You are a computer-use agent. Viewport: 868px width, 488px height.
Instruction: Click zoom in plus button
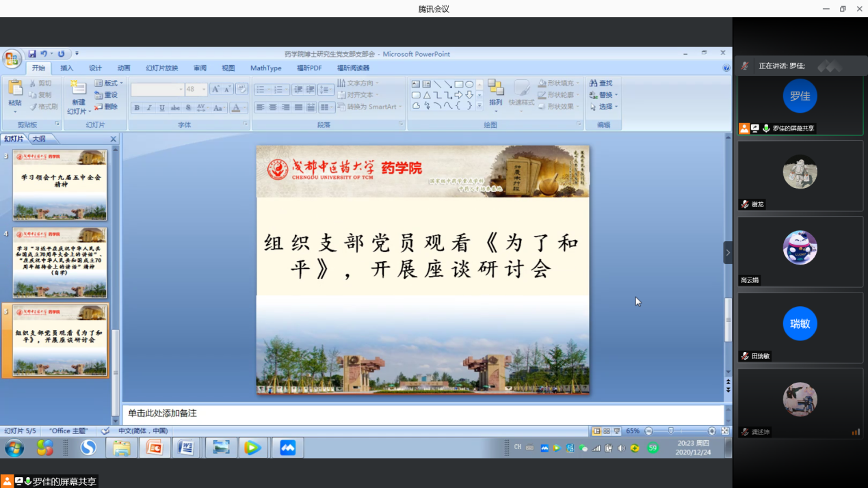(x=712, y=431)
